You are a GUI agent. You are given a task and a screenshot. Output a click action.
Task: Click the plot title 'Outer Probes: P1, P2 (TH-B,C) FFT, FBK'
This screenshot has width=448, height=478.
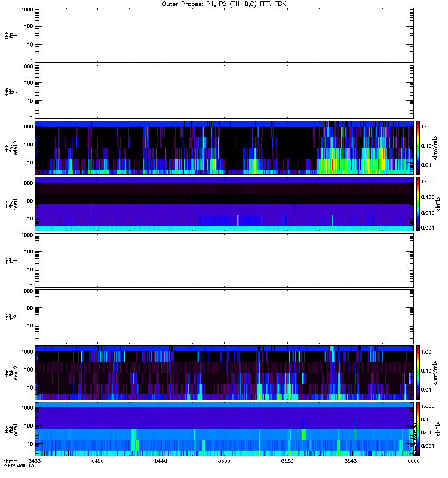[224, 4]
